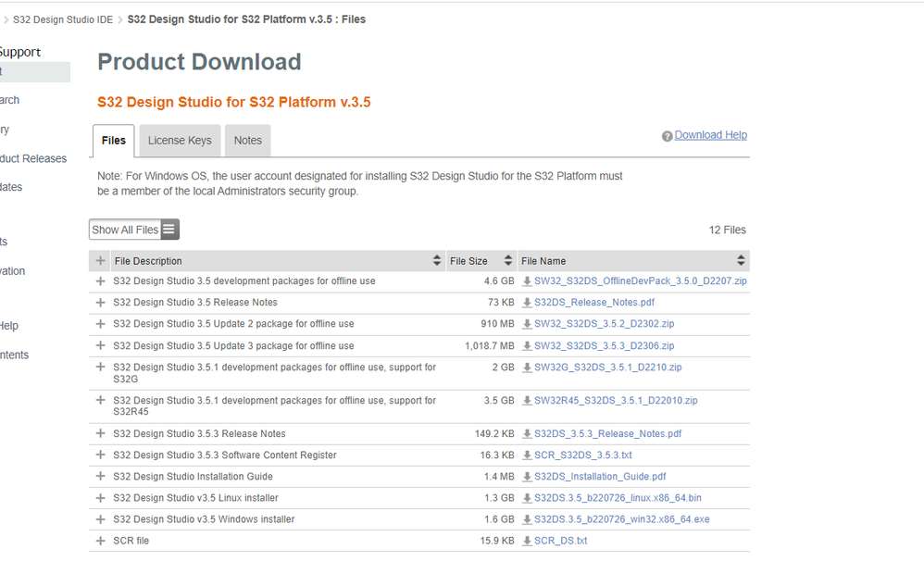Open the Notes tab
Viewport: 924px width, 586px height.
[x=247, y=140]
